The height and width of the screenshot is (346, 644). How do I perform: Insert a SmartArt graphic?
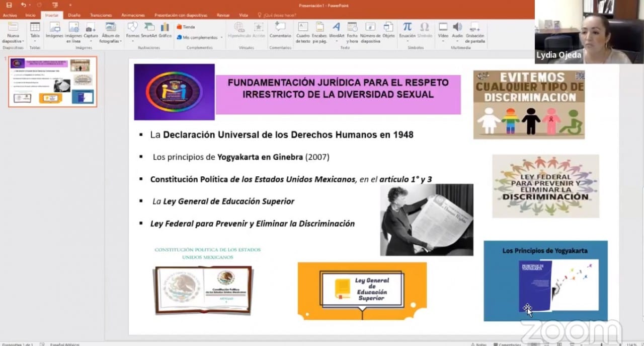tap(149, 30)
